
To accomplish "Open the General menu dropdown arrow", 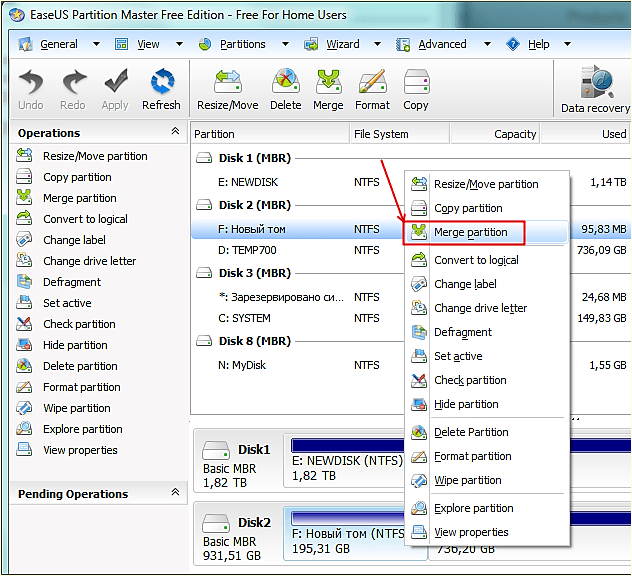I will pos(96,44).
